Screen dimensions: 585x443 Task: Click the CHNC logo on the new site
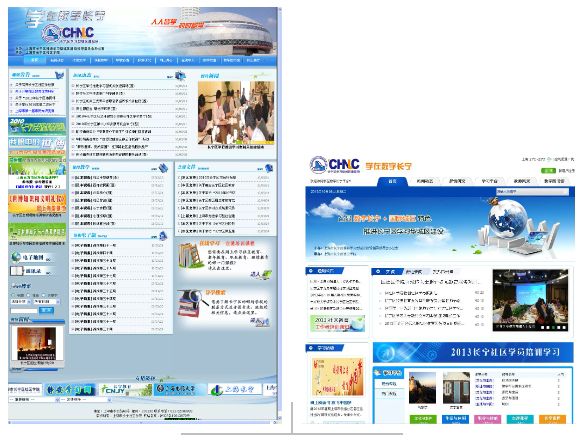335,165
